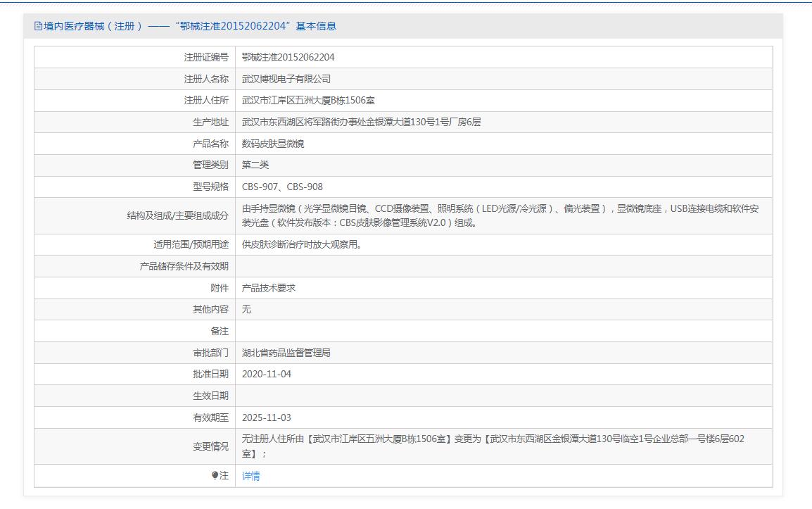
Task: Click the 审批部门 row label
Action: (x=211, y=353)
